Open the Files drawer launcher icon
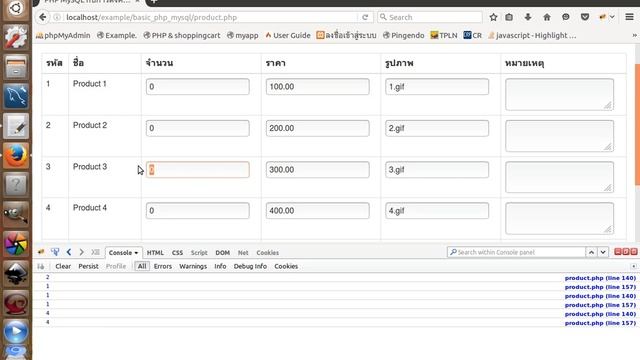Viewport: 640px width, 360px height. (16, 67)
